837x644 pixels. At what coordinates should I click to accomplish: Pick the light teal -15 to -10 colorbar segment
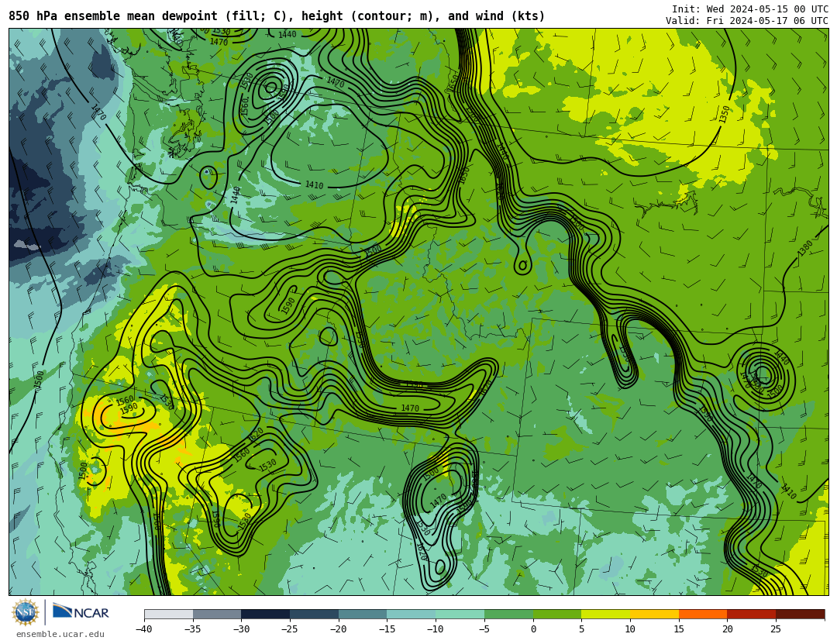point(411,614)
